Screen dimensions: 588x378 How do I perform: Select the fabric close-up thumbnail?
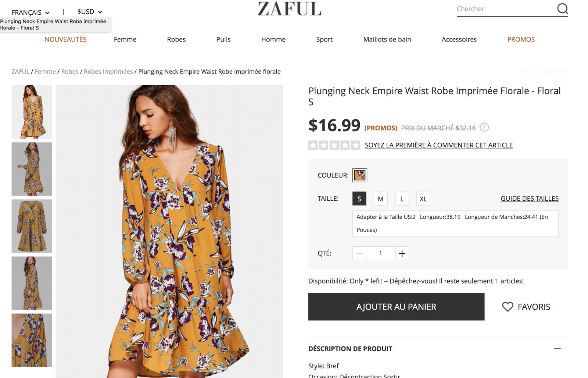(32, 340)
